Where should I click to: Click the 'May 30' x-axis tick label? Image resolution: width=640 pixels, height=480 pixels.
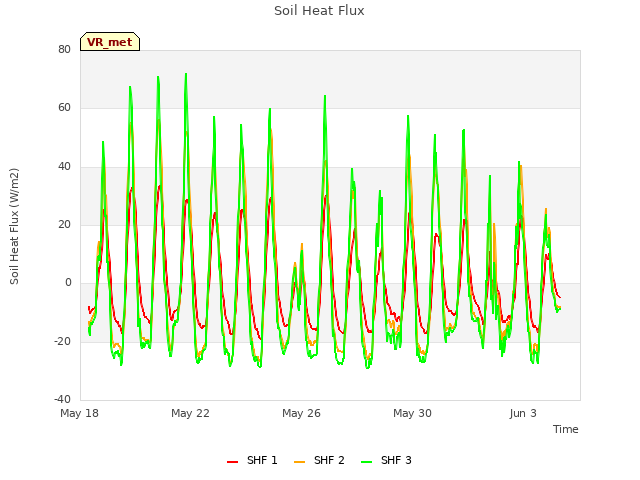coord(412,413)
